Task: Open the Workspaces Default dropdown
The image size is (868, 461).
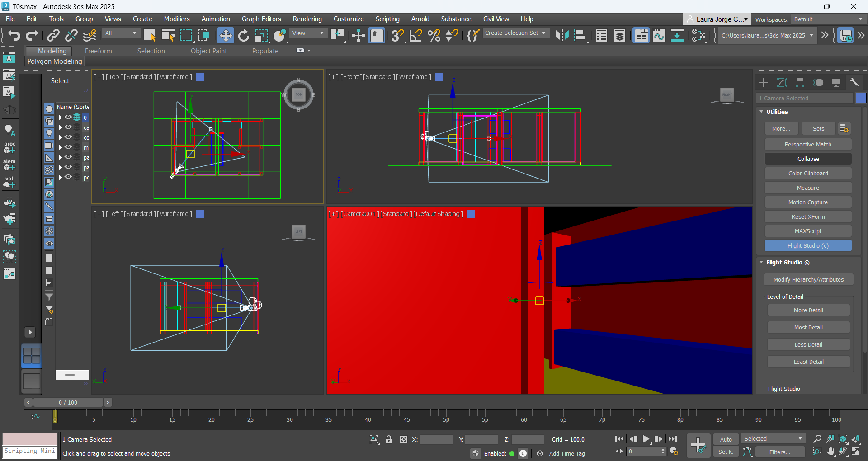Action: pos(828,19)
